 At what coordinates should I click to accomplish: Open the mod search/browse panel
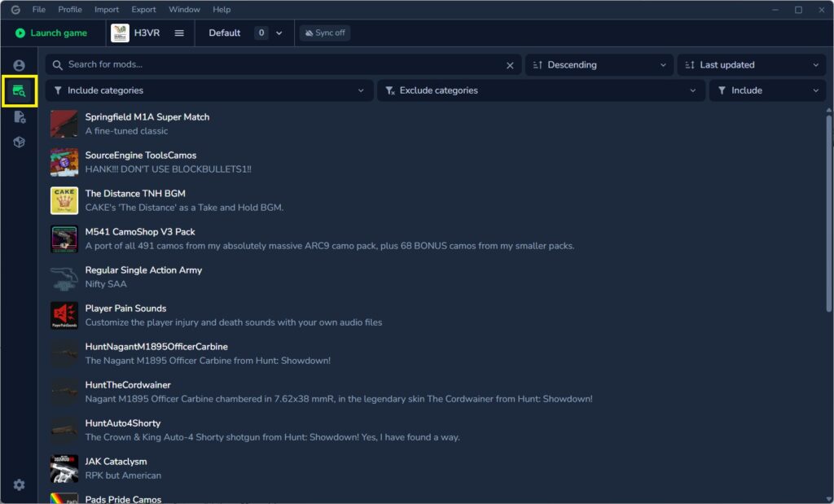(x=18, y=90)
